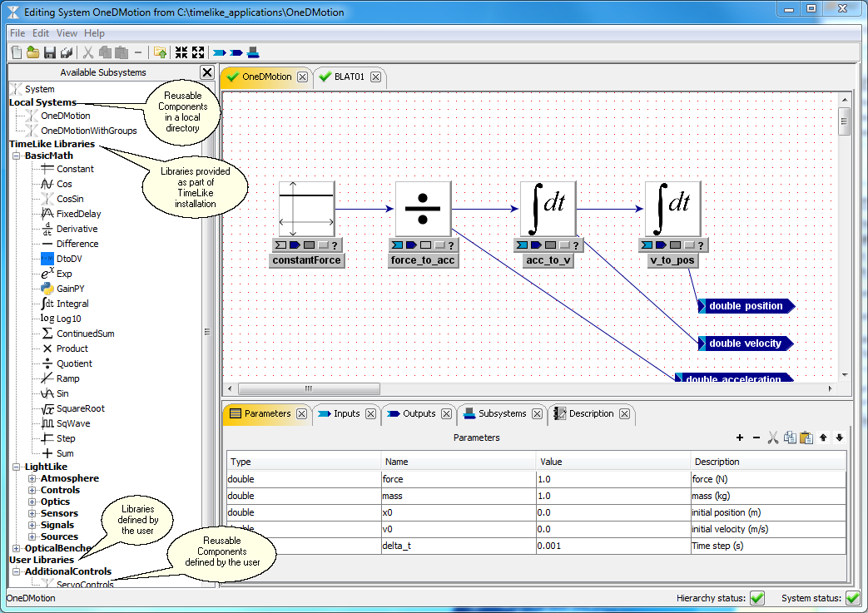
Task: Open the File menu
Action: [x=17, y=33]
